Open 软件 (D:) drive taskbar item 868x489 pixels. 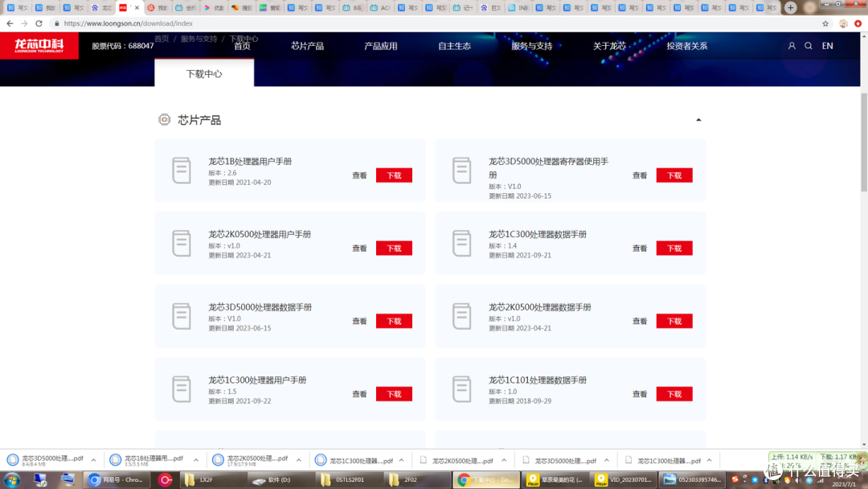[280, 479]
